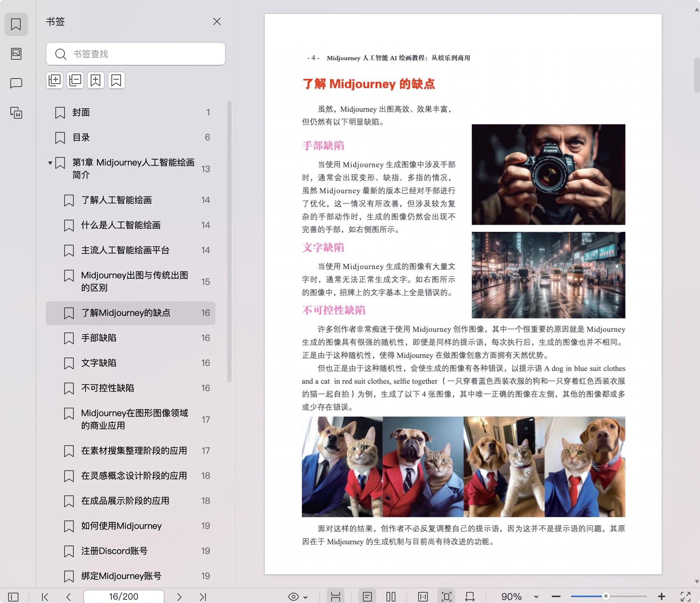Image resolution: width=700 pixels, height=603 pixels.
Task: Switch to single page view
Action: [367, 597]
